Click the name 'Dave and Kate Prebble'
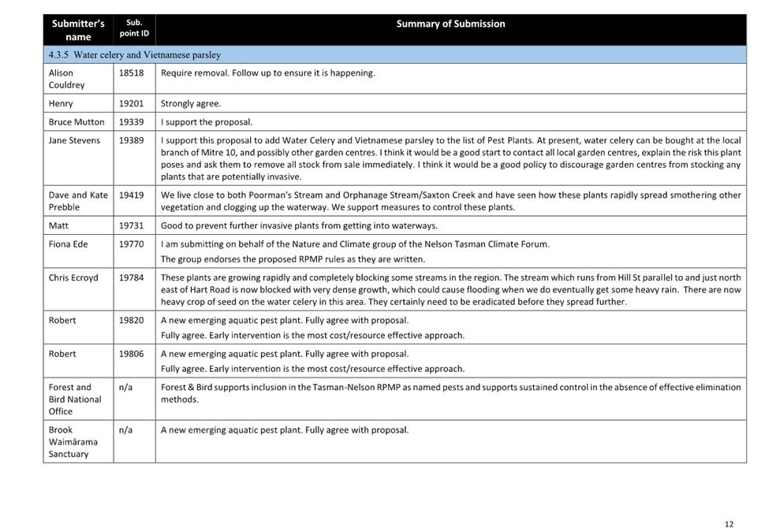 78,201
